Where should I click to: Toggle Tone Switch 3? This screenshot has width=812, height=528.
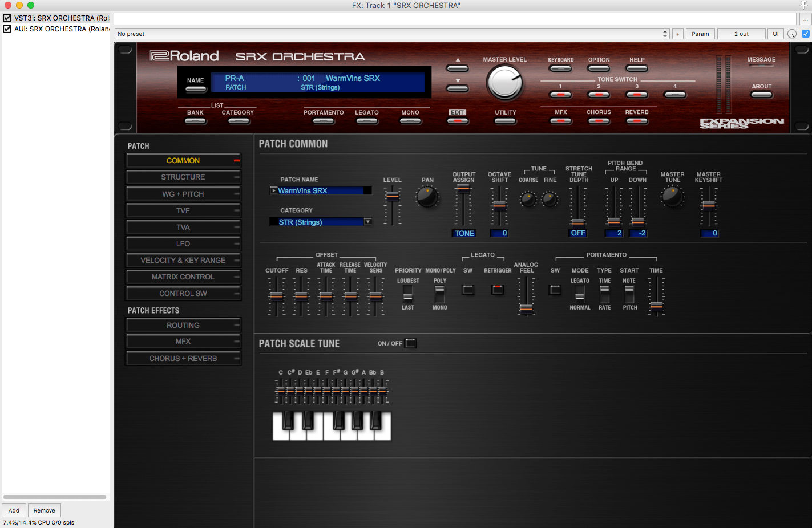click(637, 95)
